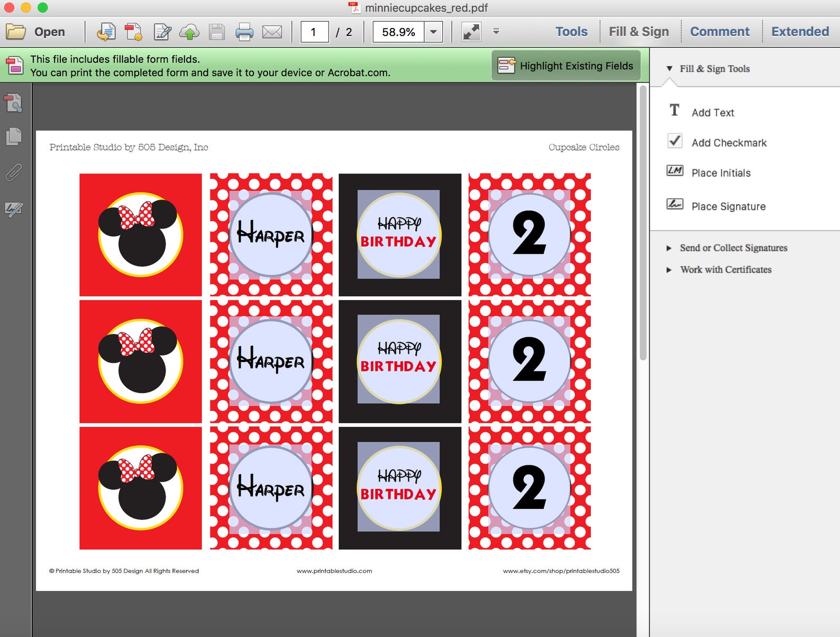The width and height of the screenshot is (840, 637).
Task: Click the 'Cupcake Circles' header text
Action: pyautogui.click(x=584, y=147)
